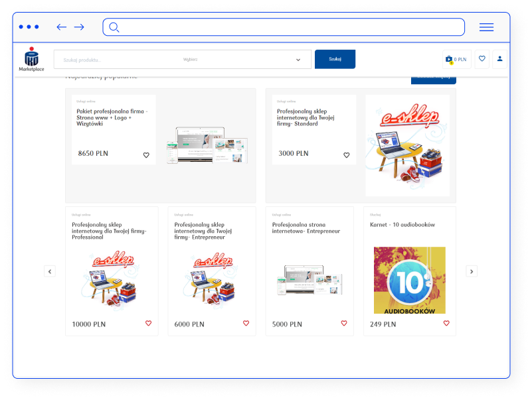Click the Szukaj produktu search field
The width and height of the screenshot is (532, 400).
pyautogui.click(x=113, y=60)
